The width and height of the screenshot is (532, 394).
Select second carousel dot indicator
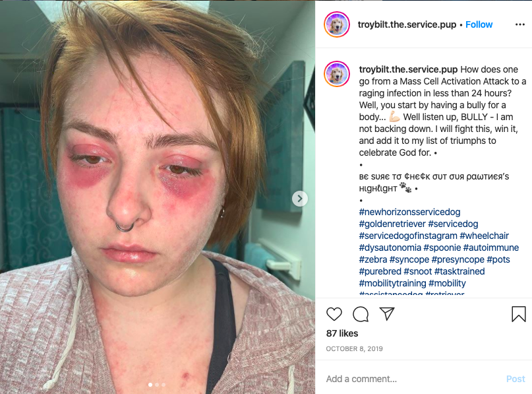click(x=157, y=385)
